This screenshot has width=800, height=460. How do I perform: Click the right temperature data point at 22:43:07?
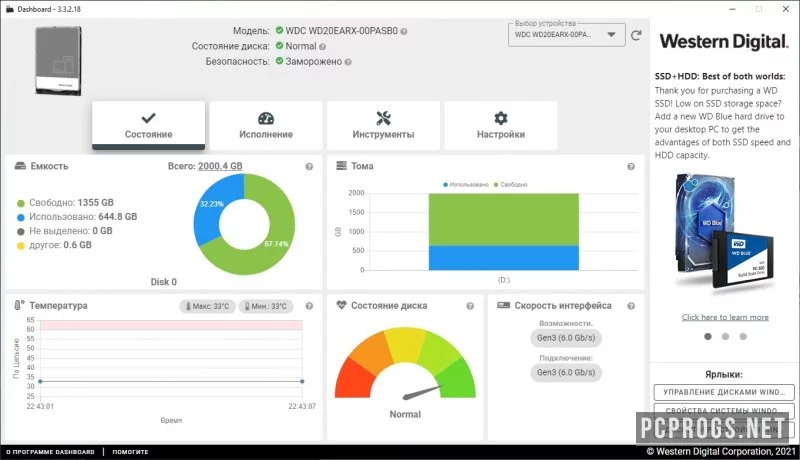coord(302,381)
